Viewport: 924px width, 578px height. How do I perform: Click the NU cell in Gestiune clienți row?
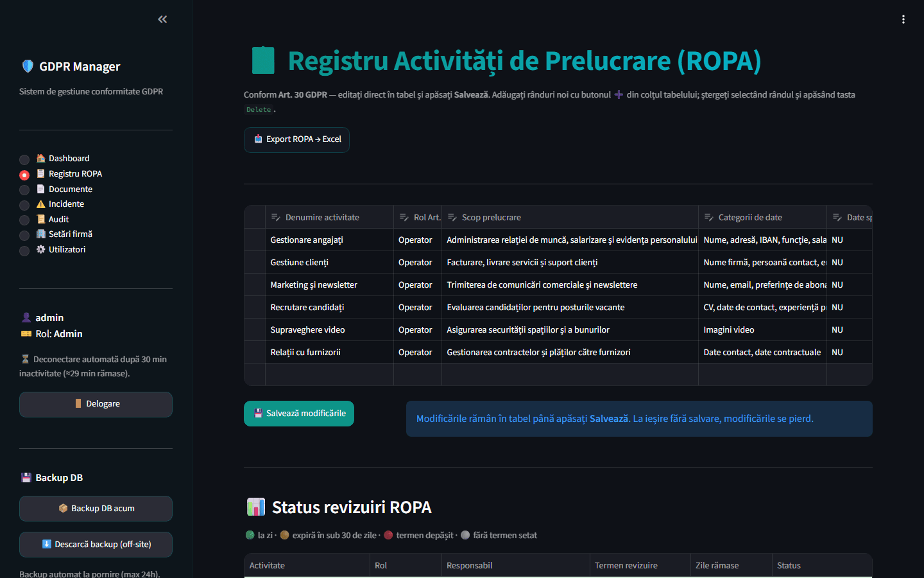click(850, 262)
